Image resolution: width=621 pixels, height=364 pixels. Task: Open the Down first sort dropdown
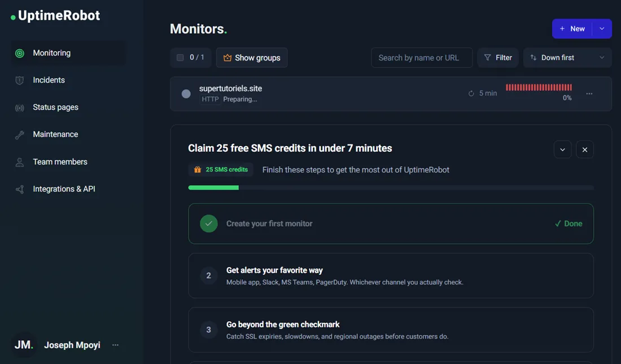click(567, 58)
